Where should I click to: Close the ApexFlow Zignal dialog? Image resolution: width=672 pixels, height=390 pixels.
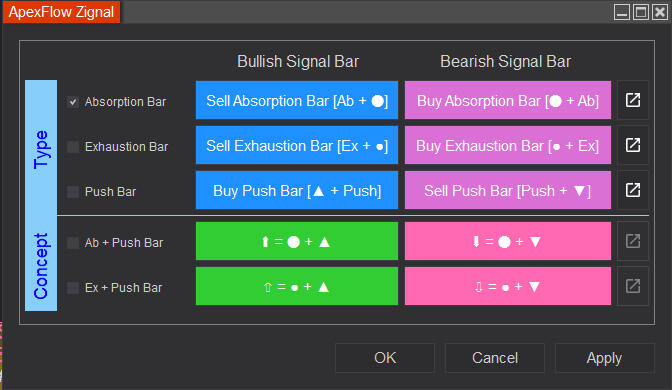660,12
